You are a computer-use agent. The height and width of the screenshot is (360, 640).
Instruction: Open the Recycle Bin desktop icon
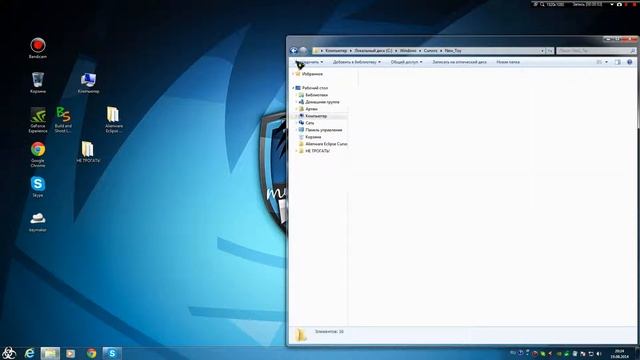tap(38, 82)
